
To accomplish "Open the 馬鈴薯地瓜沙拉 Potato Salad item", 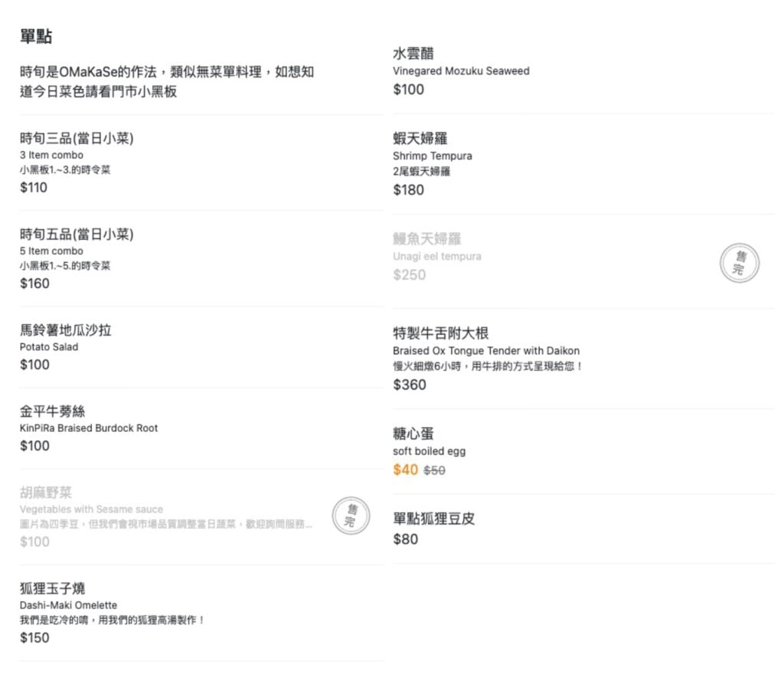I will (x=66, y=331).
